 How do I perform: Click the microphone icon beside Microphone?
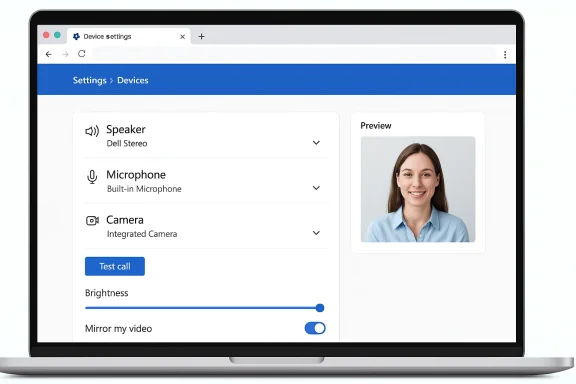[92, 177]
